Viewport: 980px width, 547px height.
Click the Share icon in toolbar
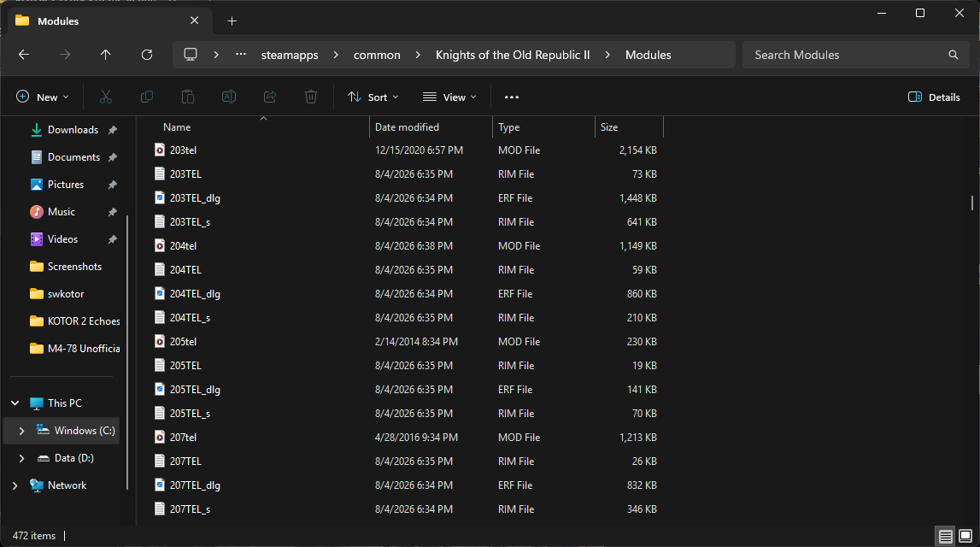[x=270, y=97]
